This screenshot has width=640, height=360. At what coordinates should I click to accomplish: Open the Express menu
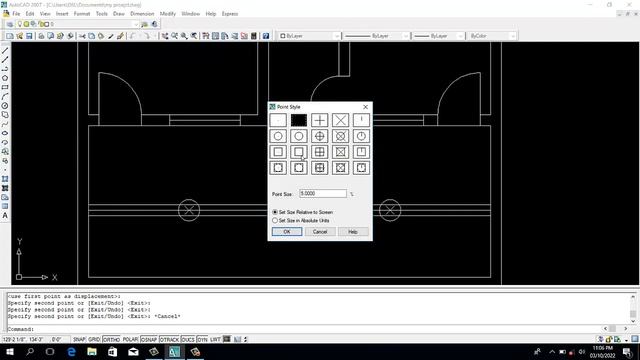[x=230, y=13]
